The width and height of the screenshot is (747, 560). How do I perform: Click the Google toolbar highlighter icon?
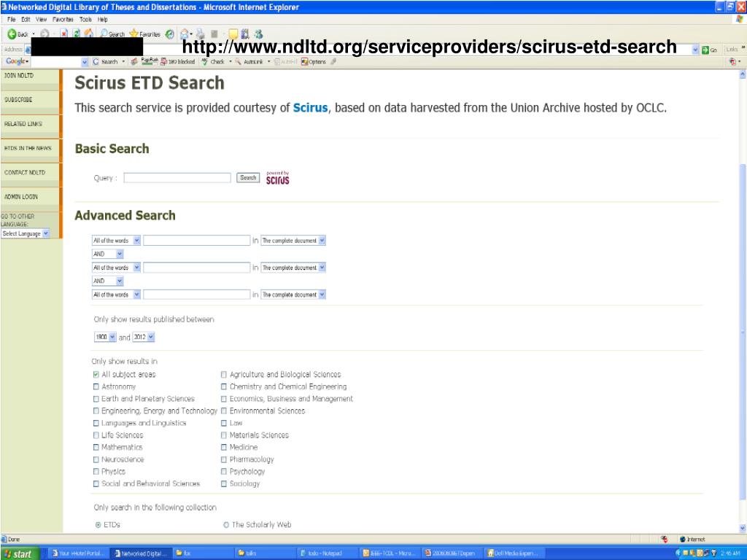[x=333, y=61]
